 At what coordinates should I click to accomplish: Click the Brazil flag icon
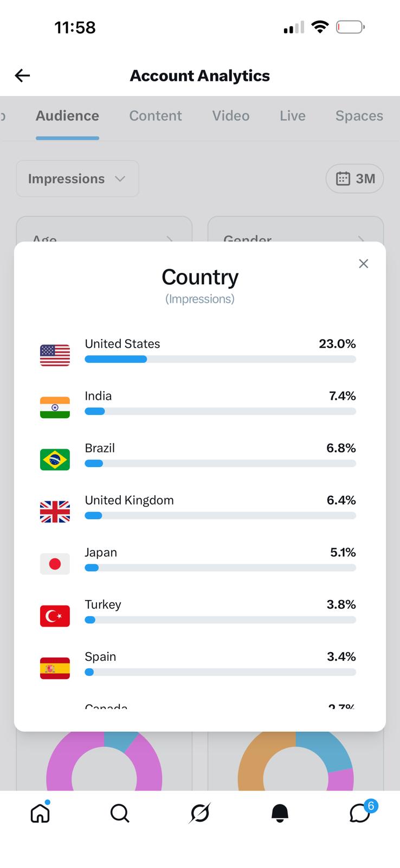point(55,459)
